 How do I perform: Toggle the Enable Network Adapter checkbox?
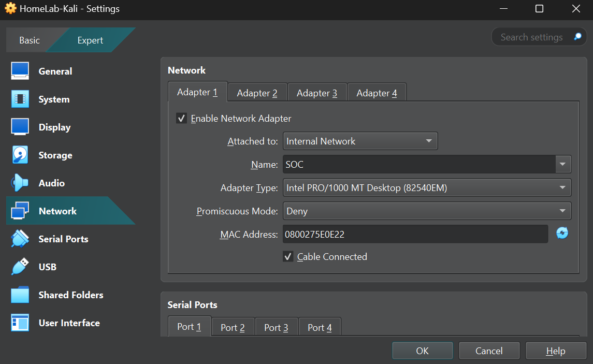[x=181, y=118]
